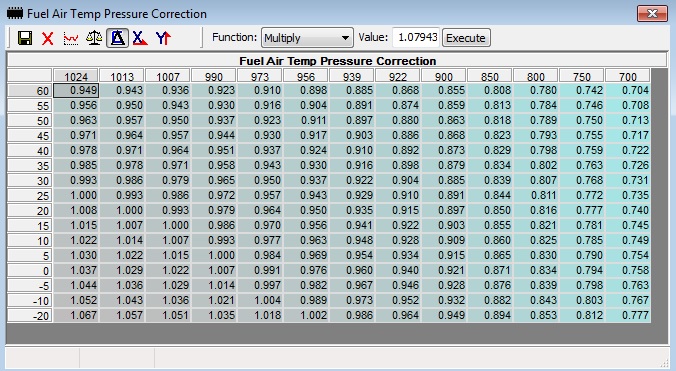Select column header 973
Screen dimensions: 676x371
point(260,76)
